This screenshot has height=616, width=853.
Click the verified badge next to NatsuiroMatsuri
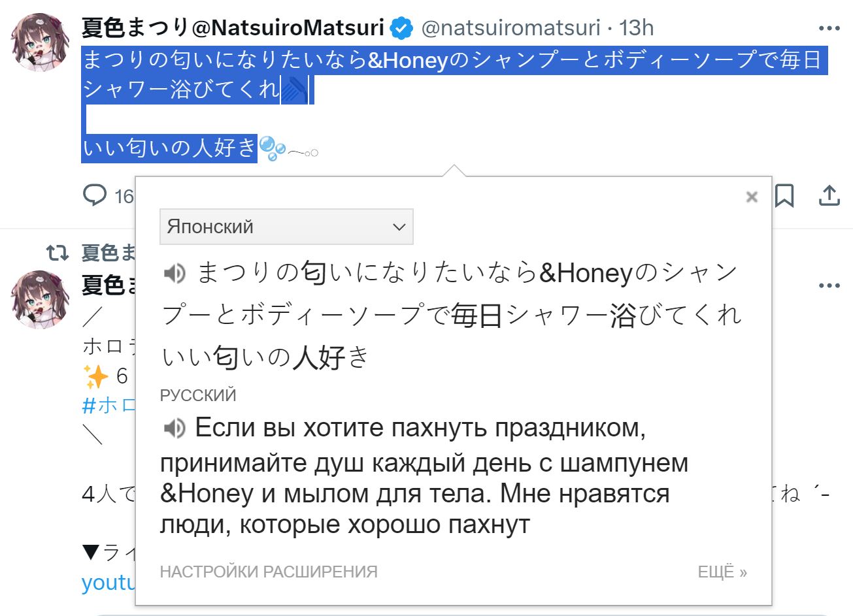point(401,28)
